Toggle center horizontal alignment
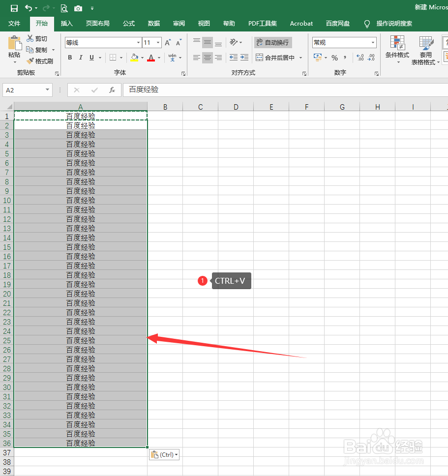This screenshot has width=448, height=476. pyautogui.click(x=208, y=58)
